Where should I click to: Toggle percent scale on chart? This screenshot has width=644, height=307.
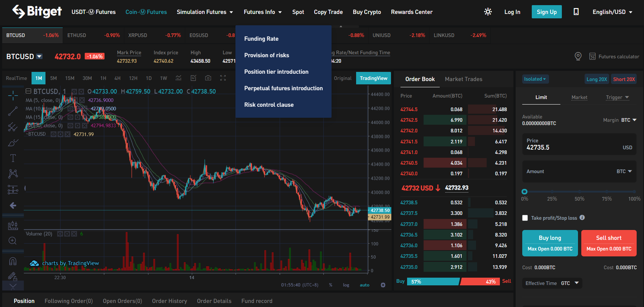coord(330,285)
